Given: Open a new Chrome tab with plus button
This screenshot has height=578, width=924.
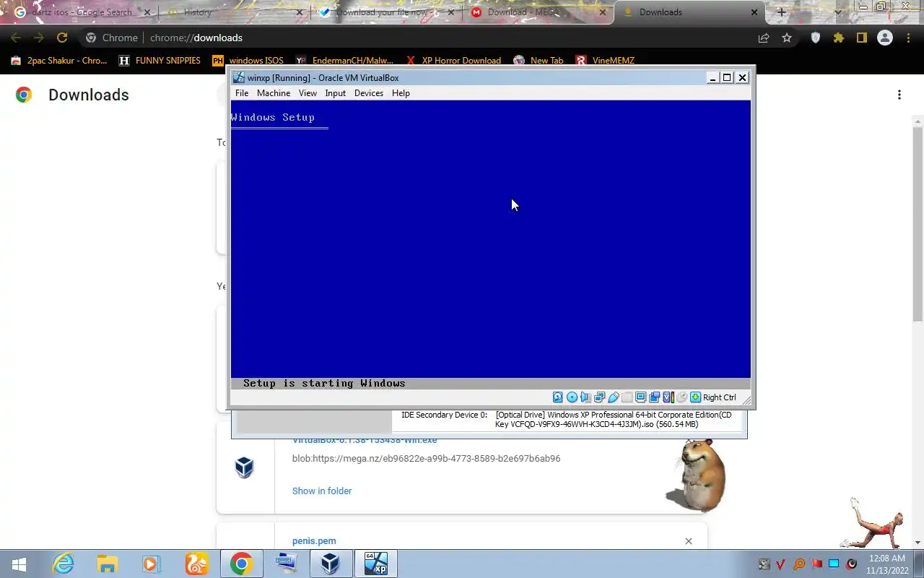Looking at the screenshot, I should pyautogui.click(x=781, y=12).
